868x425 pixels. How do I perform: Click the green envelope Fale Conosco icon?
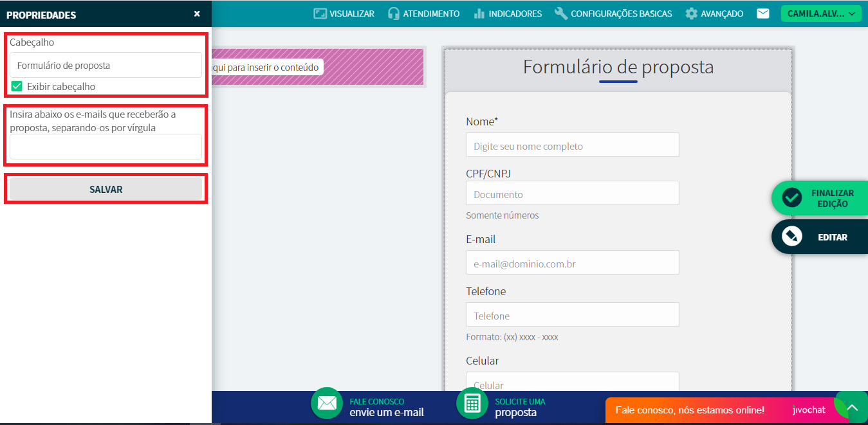point(327,403)
